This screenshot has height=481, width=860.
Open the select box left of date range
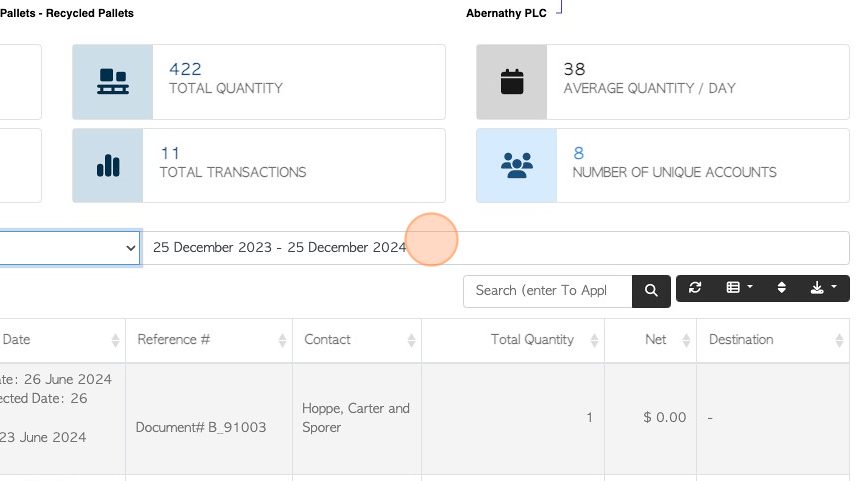click(x=70, y=248)
